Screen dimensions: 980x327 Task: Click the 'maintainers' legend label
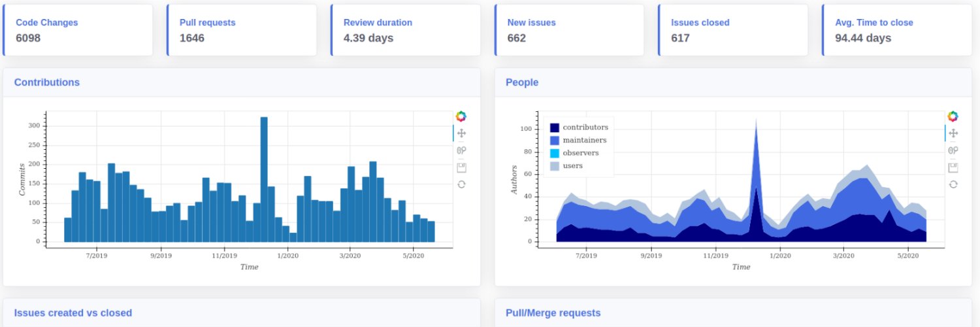585,140
